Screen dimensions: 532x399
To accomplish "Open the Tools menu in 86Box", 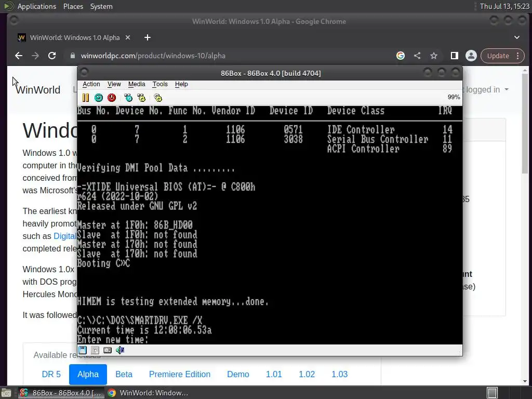I will click(160, 84).
